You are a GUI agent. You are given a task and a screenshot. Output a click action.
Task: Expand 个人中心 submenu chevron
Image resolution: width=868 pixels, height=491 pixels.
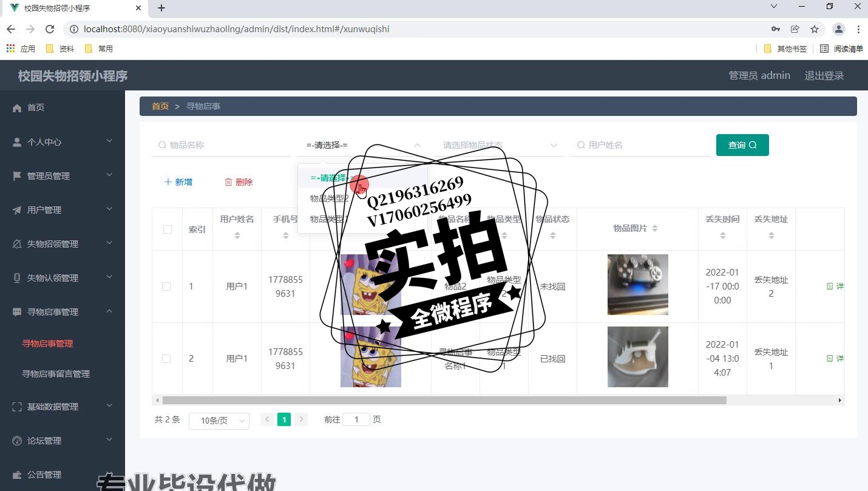click(x=109, y=141)
